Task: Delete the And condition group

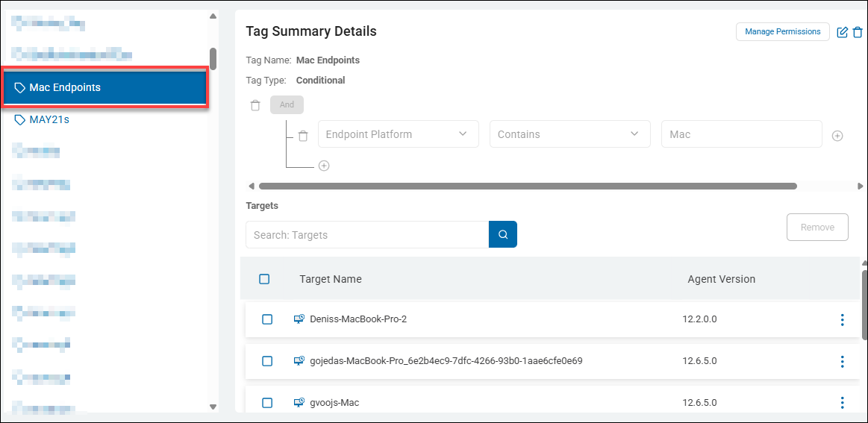Action: [255, 105]
